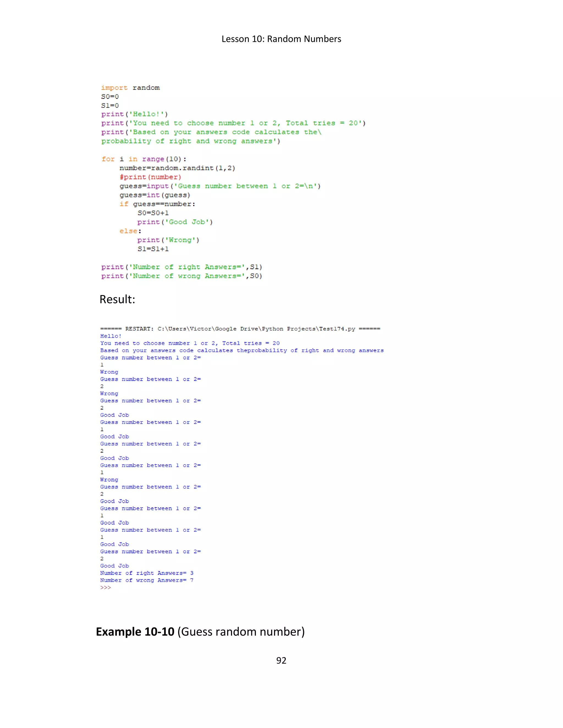Click the 'else:' keyword line
Screen dimensions: 563x728
(130, 231)
